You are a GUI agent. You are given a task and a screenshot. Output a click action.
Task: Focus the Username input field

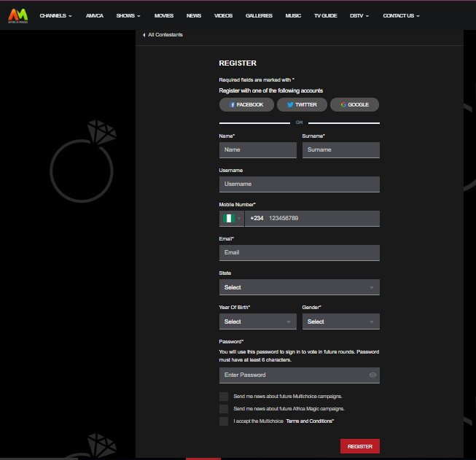point(300,184)
